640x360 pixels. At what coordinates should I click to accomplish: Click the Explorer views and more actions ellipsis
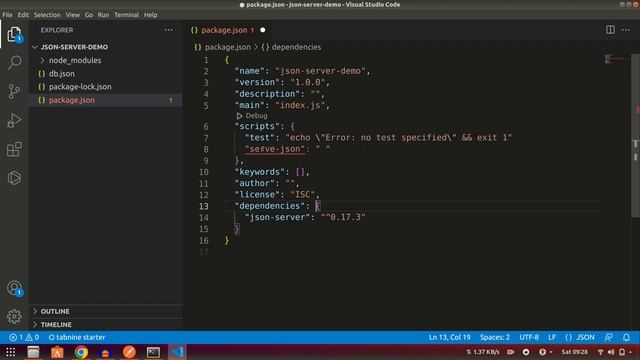point(169,30)
